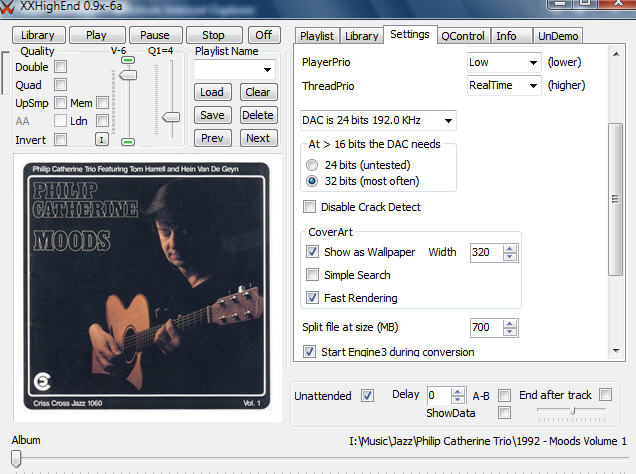Image resolution: width=636 pixels, height=474 pixels.
Task: Click settings panel scroll down arrow
Action: (x=616, y=351)
